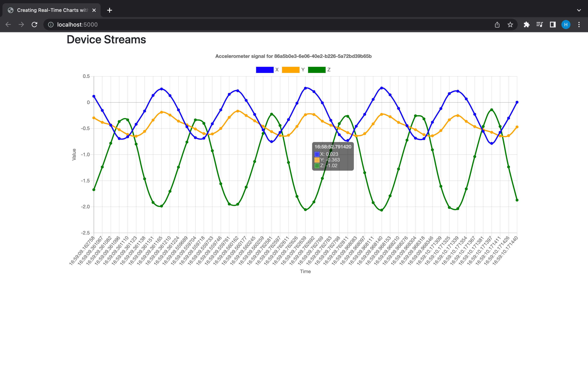
Task: Reload the page with refresh icon
Action: click(34, 25)
